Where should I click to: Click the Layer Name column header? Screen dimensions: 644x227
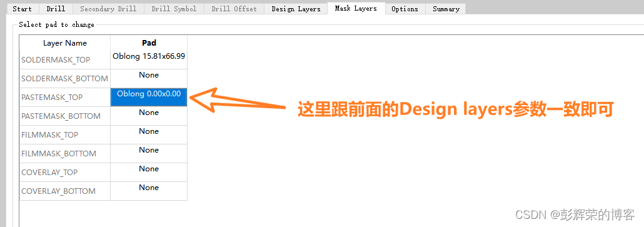click(65, 43)
